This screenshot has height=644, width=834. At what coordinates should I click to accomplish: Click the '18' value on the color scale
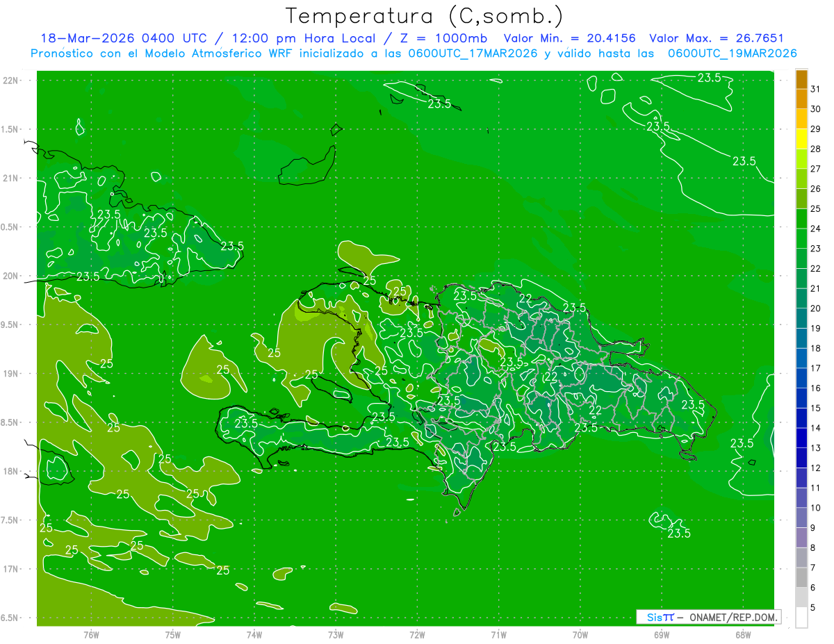click(x=816, y=348)
